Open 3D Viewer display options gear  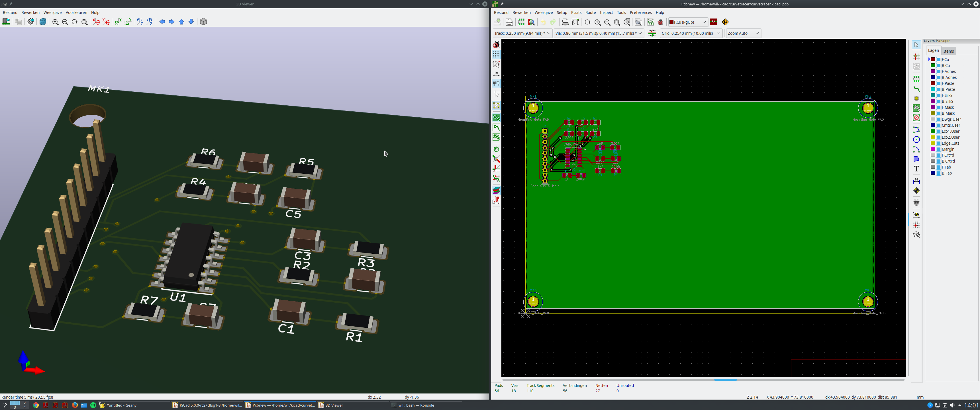click(x=30, y=22)
